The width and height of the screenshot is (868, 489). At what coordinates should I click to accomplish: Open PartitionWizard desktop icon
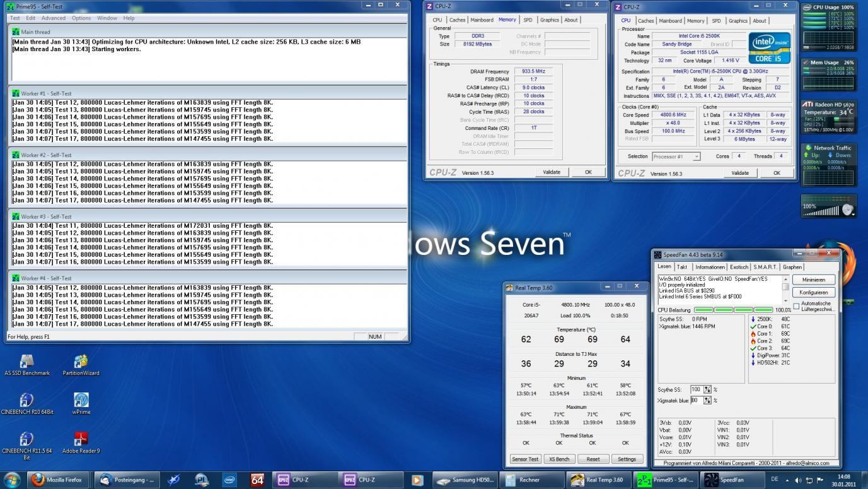81,365
